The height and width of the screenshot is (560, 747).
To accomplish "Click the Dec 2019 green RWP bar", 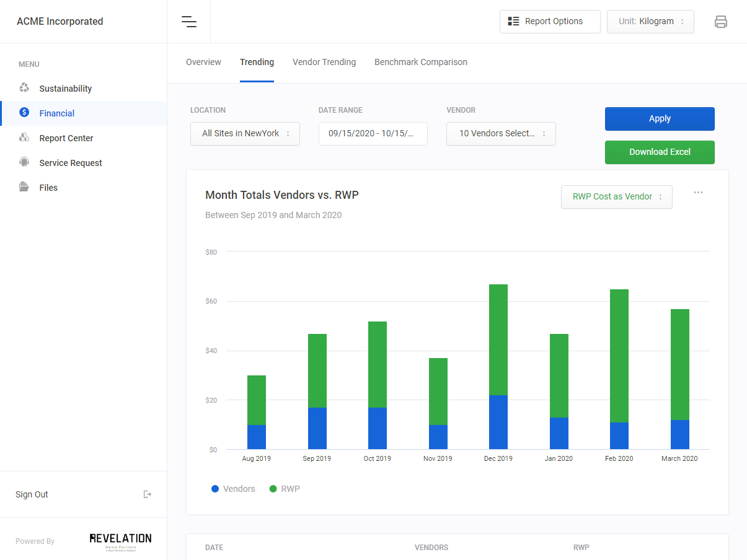I will 498,339.
